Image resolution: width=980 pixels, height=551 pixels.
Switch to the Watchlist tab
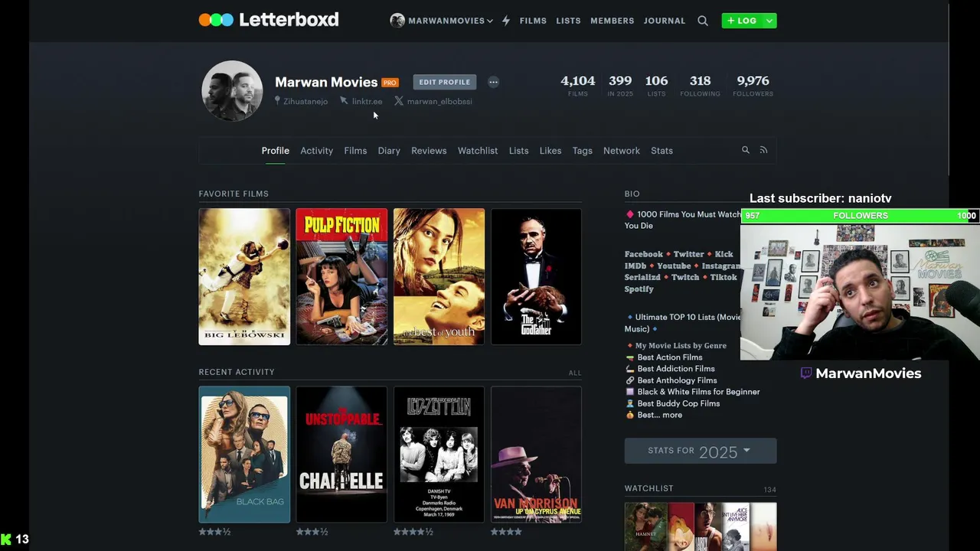pos(478,151)
